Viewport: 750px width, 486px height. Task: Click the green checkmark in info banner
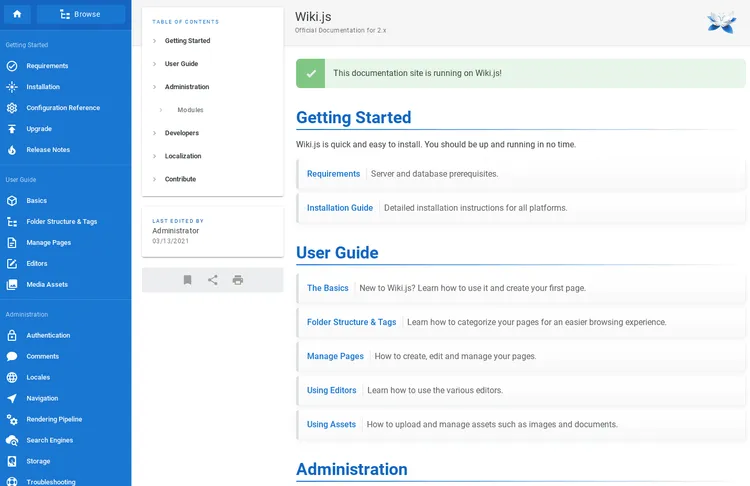(311, 74)
